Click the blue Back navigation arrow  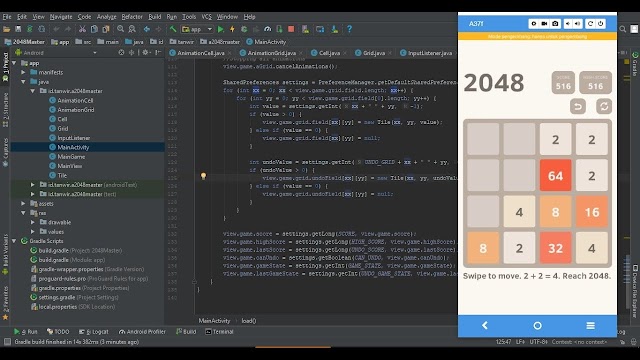coord(147,29)
